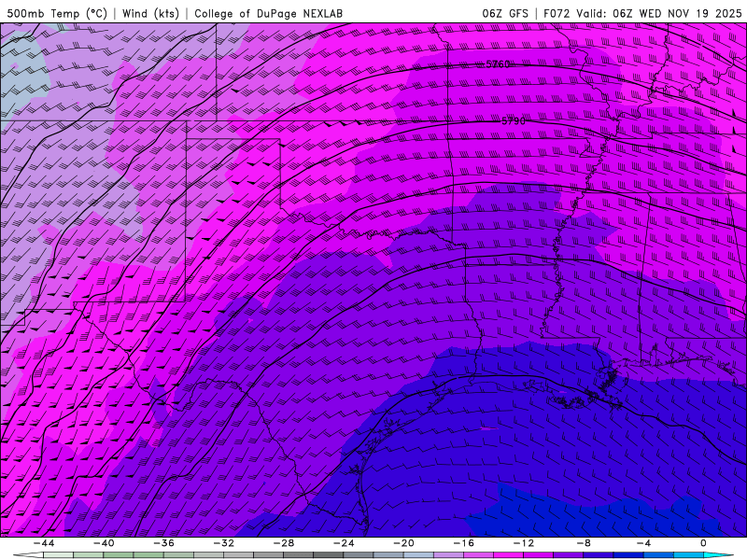
Task: Click the "F072" forecast hour text
Action: tap(557, 13)
